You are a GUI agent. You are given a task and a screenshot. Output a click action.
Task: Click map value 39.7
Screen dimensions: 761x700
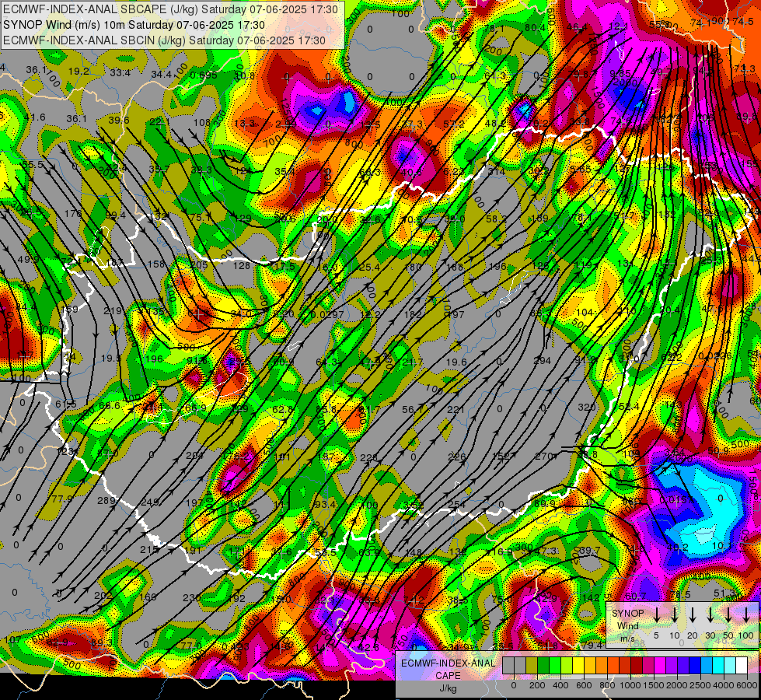pyautogui.click(x=590, y=549)
